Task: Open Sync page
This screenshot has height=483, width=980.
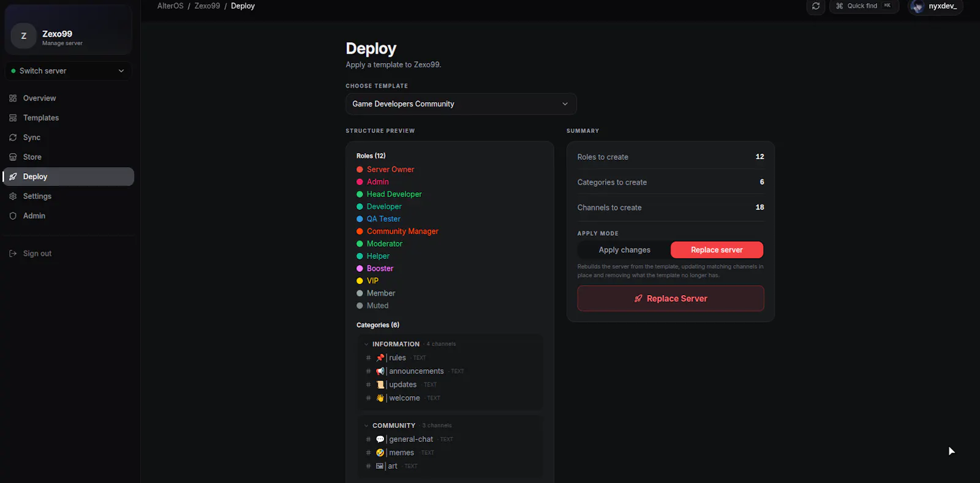Action: (68, 138)
